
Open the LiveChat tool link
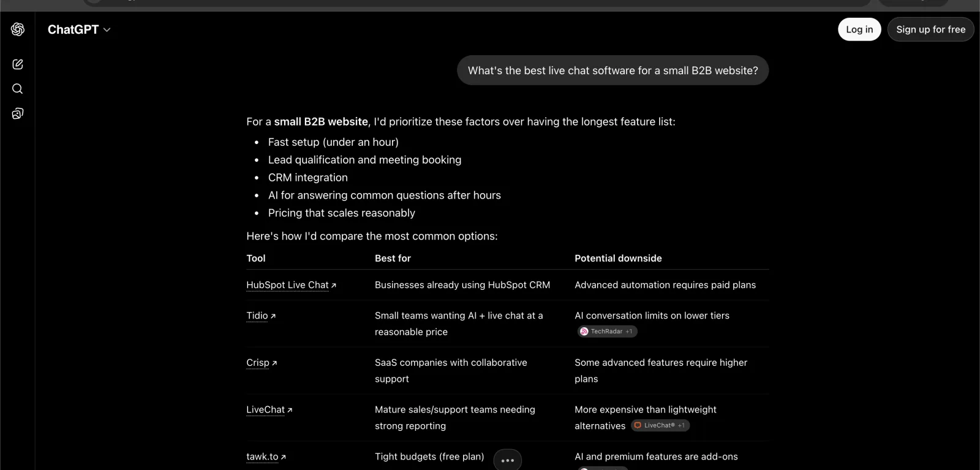[x=269, y=409]
